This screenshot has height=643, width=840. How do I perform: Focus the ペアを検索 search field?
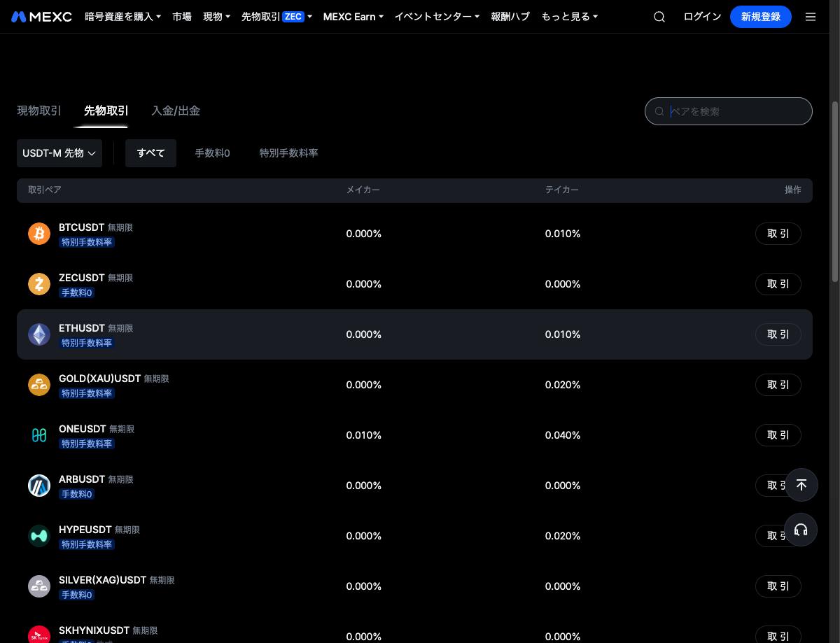click(x=729, y=111)
